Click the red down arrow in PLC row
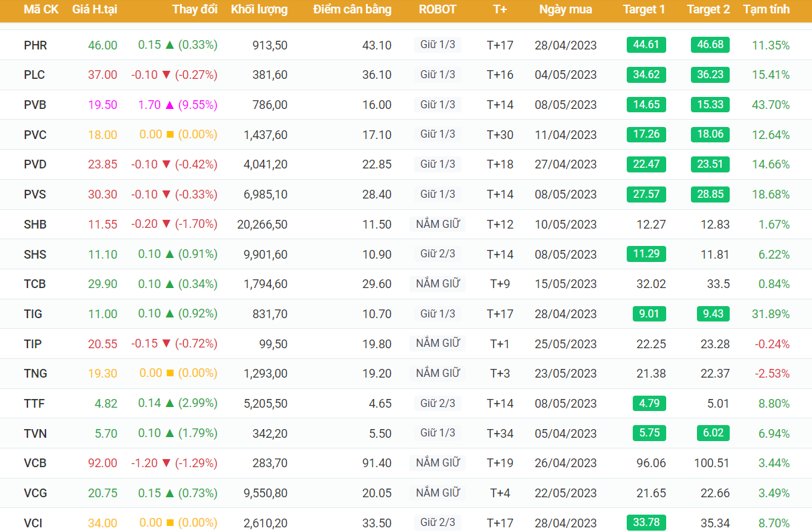The image size is (812, 532). pos(167,75)
